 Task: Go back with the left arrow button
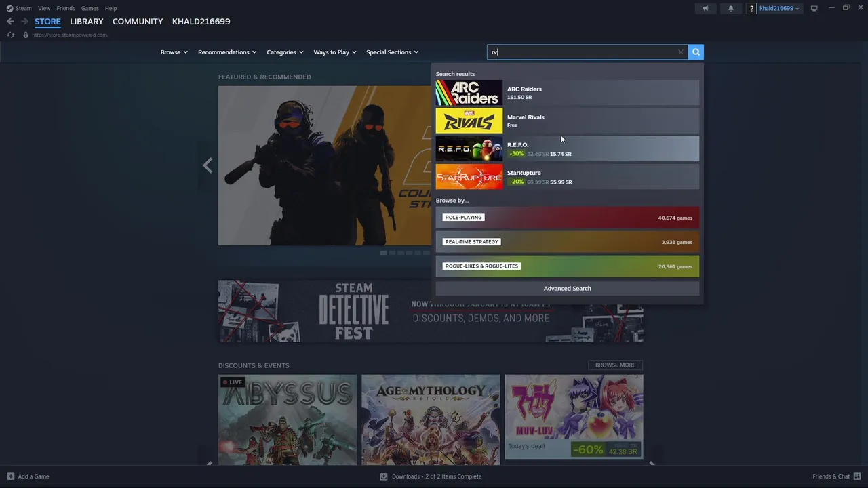[x=10, y=22]
